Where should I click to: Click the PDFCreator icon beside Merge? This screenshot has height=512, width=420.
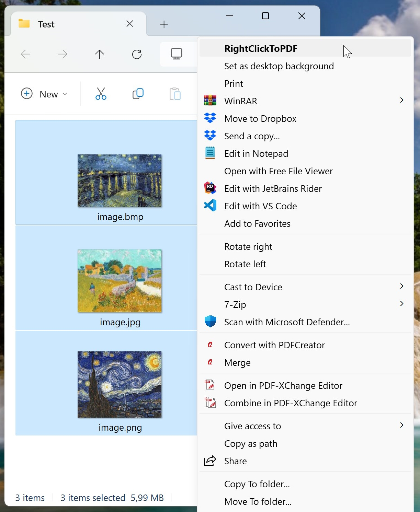tap(210, 362)
